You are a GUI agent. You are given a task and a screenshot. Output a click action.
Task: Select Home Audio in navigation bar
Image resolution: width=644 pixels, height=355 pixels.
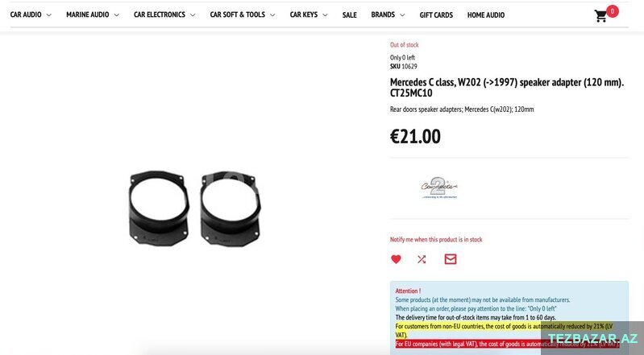click(x=486, y=14)
